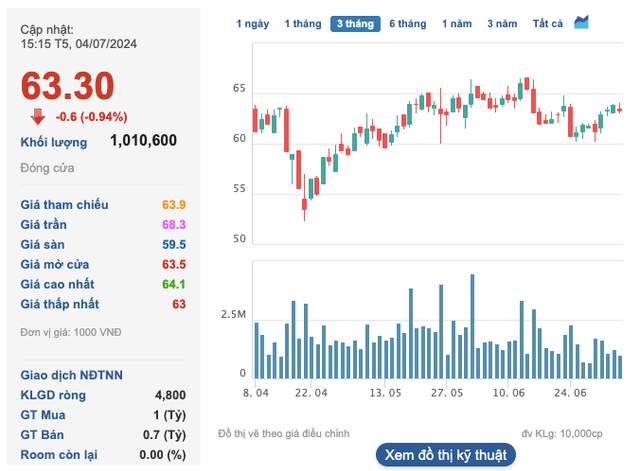Click the Giá tham chiếu value 63.9
Image resolution: width=640 pixels, height=471 pixels.
(174, 205)
